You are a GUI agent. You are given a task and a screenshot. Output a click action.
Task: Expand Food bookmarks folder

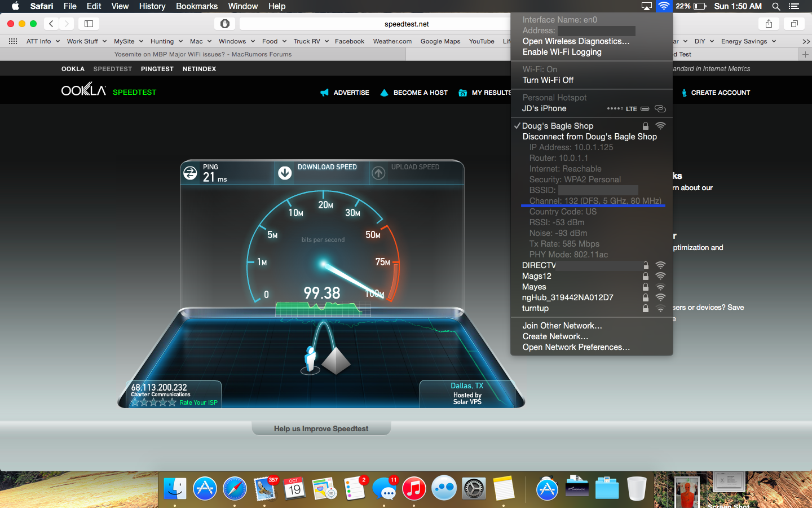[x=274, y=41]
